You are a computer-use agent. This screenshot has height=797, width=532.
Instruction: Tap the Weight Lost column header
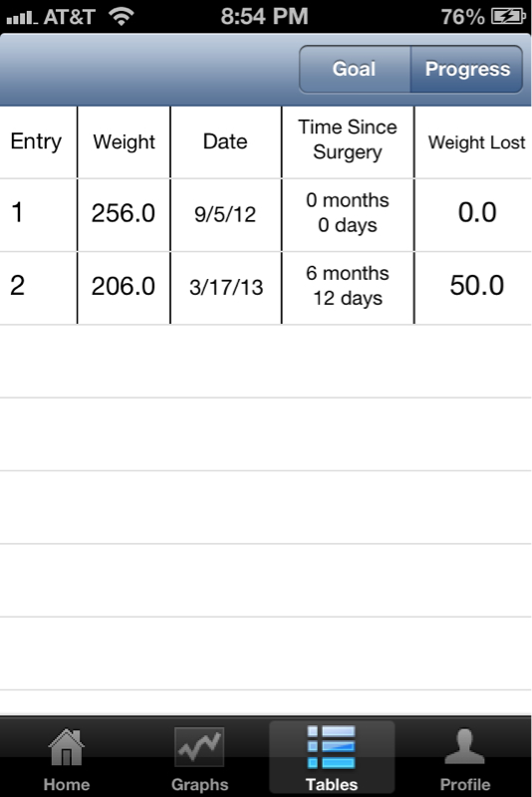[x=476, y=142]
